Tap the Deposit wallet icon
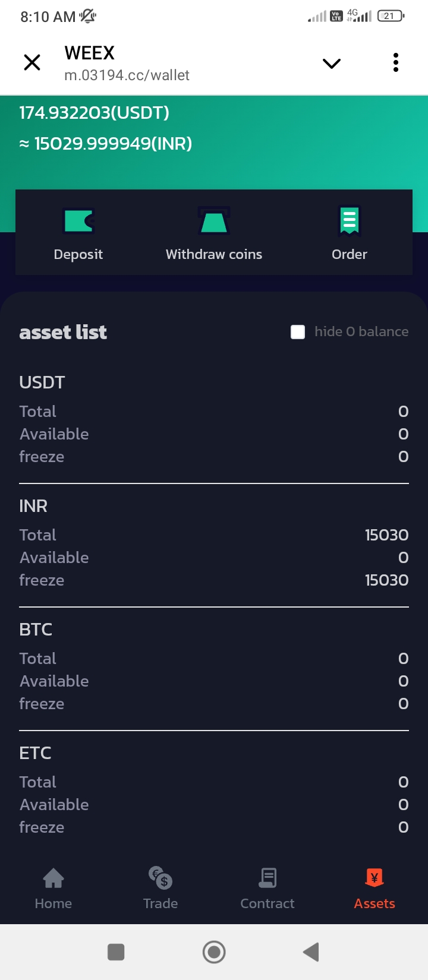 (x=78, y=221)
